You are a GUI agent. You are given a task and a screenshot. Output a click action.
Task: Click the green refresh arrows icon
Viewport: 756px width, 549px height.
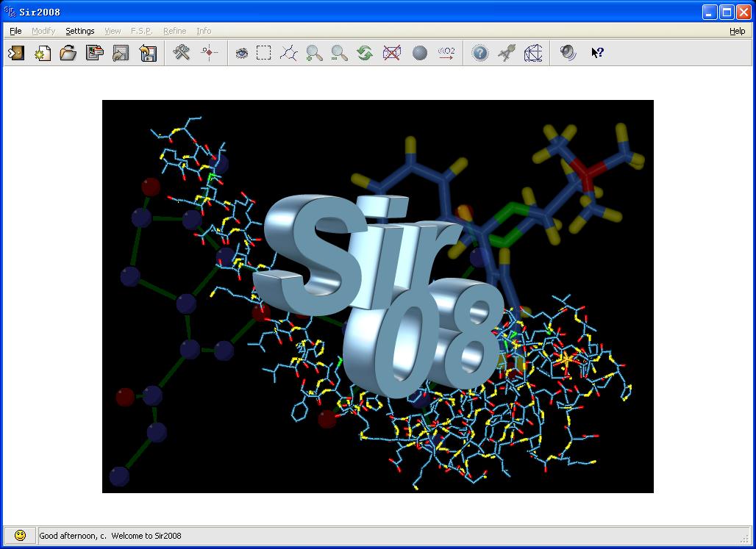[365, 53]
